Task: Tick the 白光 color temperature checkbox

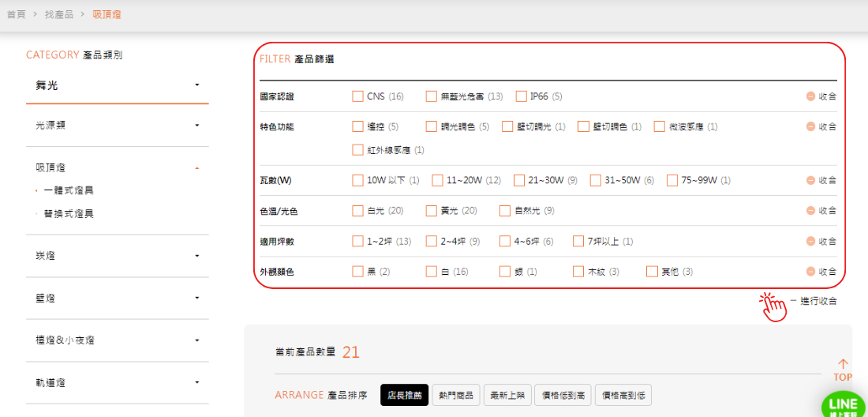Action: (x=358, y=211)
